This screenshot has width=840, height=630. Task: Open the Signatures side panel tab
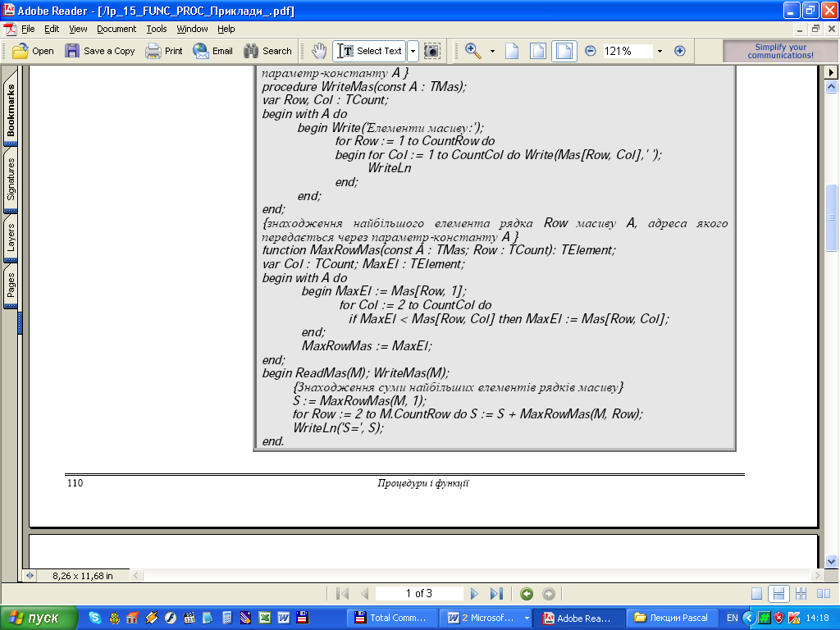pos(11,180)
